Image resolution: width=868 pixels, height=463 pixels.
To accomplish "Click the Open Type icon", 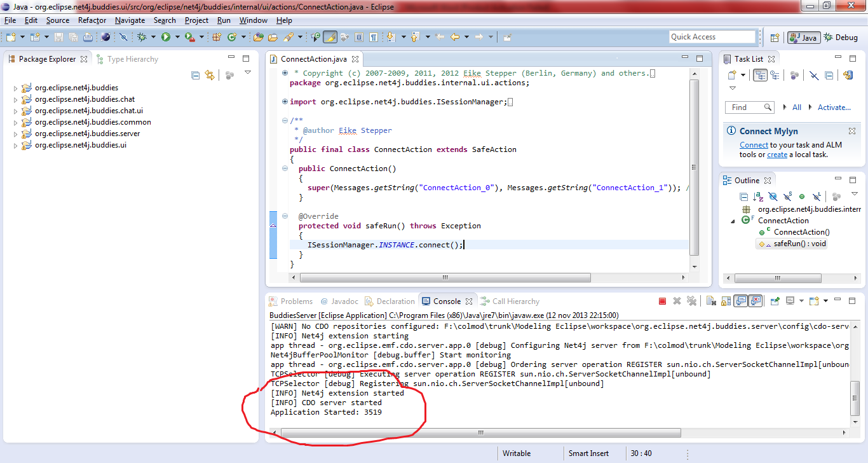I will point(259,37).
